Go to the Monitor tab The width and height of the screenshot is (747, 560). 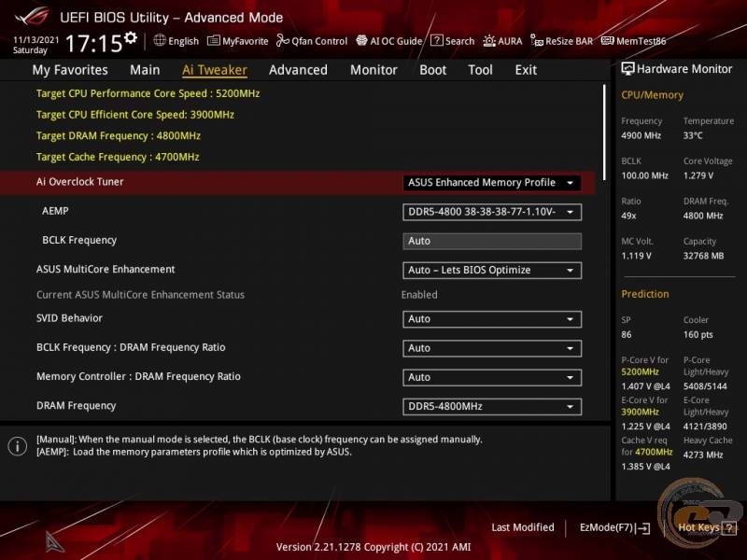[373, 70]
